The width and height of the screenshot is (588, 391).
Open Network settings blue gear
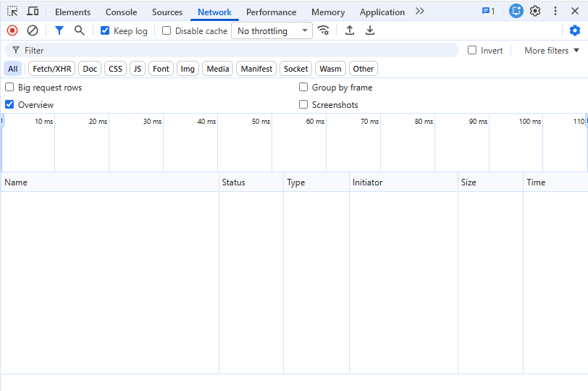pos(574,30)
